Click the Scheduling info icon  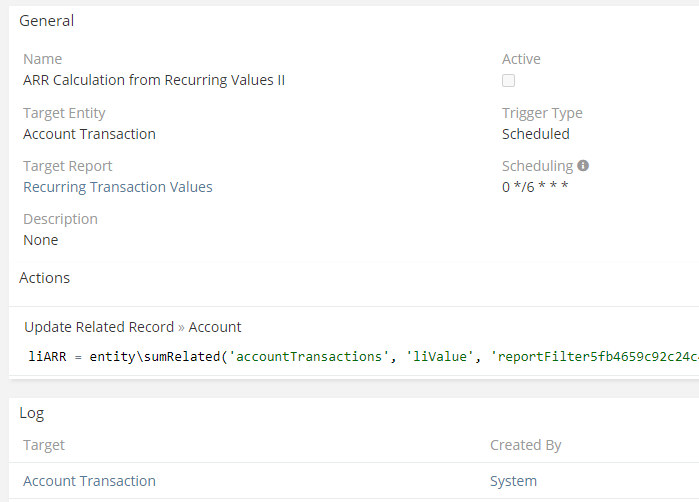pos(583,166)
